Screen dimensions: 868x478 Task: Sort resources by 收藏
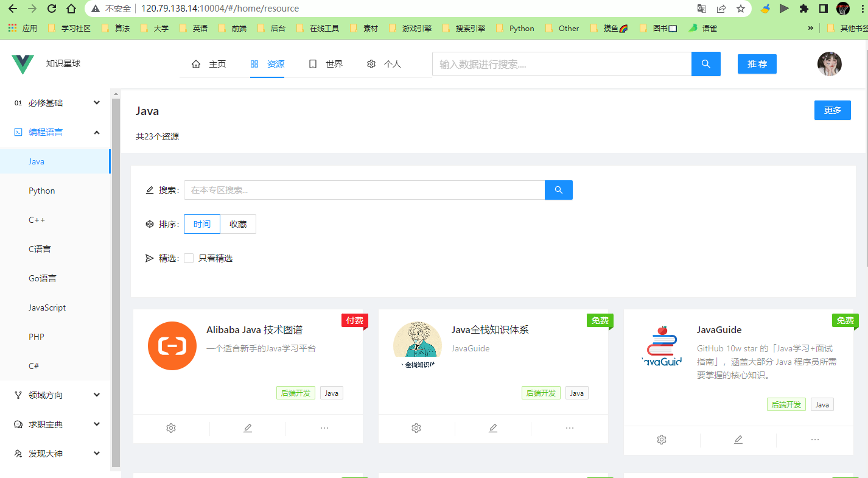tap(238, 224)
